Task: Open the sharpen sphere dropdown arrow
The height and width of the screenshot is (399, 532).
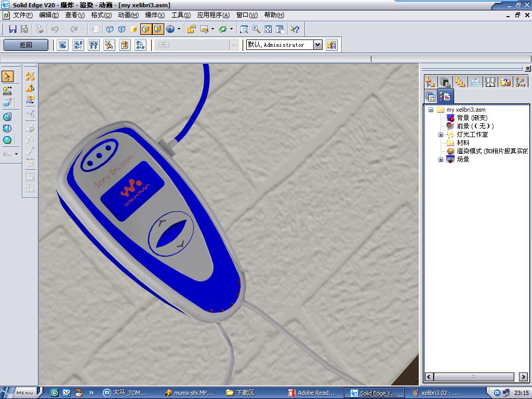Action: tap(179, 29)
